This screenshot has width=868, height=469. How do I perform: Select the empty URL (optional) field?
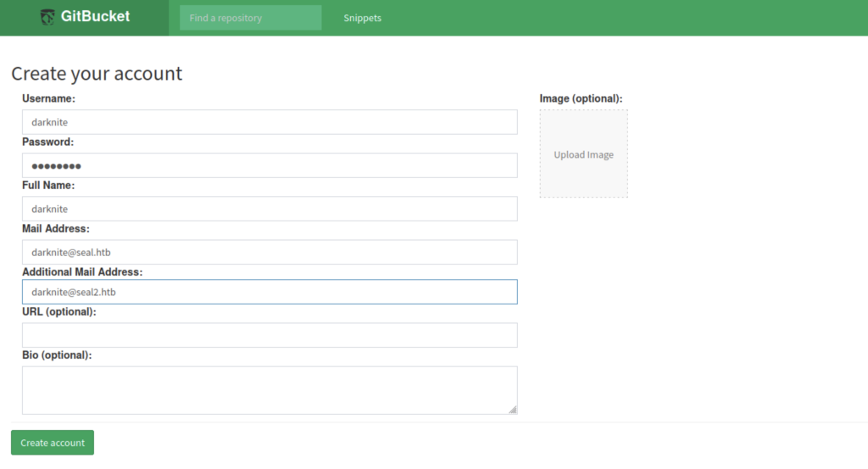(270, 335)
